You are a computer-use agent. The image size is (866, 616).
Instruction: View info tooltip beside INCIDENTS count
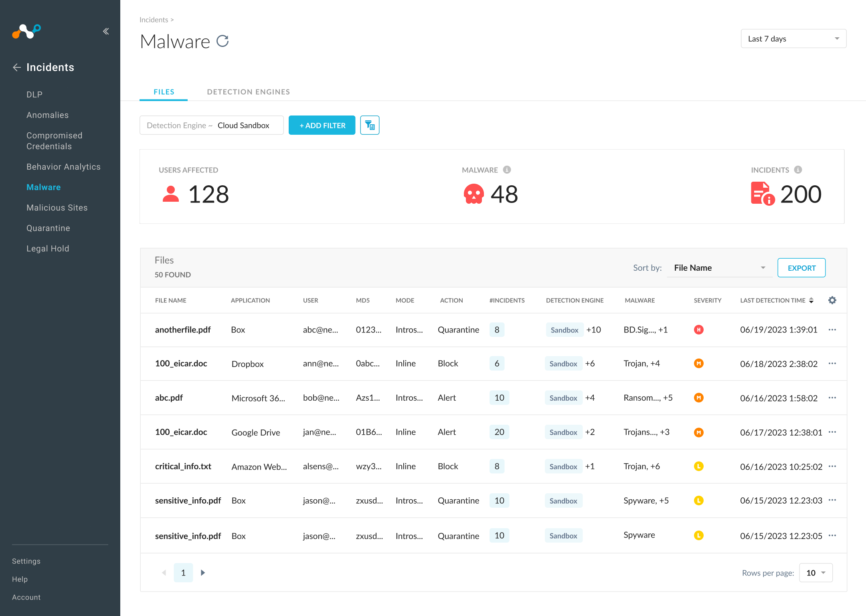tap(798, 170)
